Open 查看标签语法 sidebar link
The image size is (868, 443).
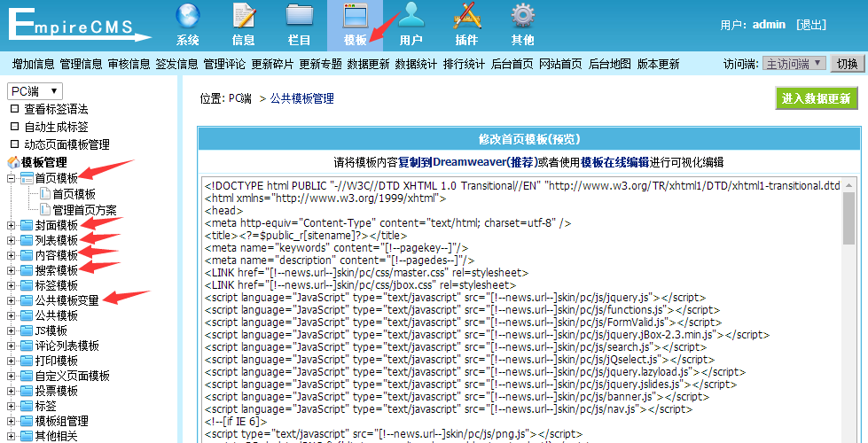click(56, 109)
